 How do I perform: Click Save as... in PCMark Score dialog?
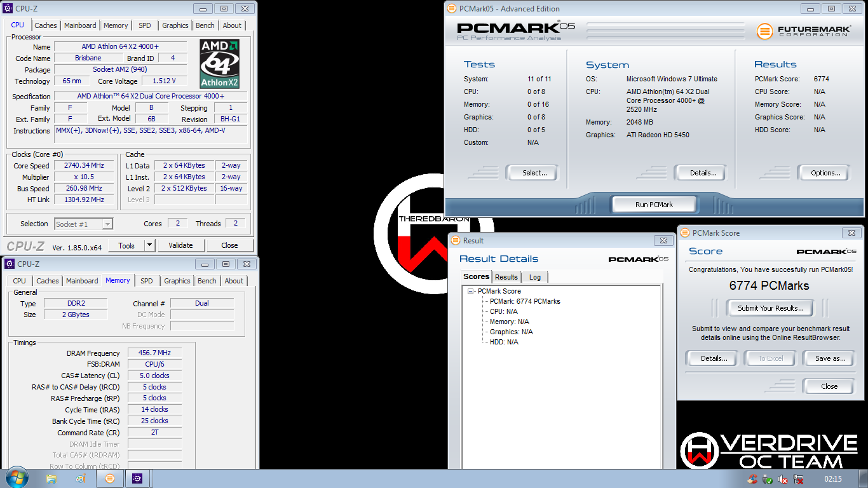coord(829,358)
